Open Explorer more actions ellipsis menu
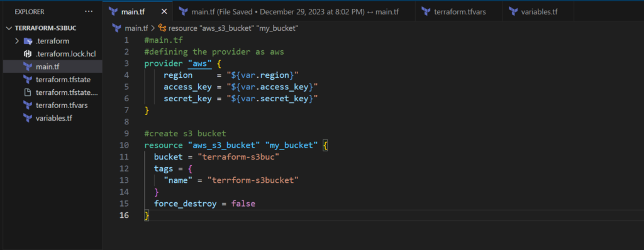The height and width of the screenshot is (250, 644). (x=89, y=11)
